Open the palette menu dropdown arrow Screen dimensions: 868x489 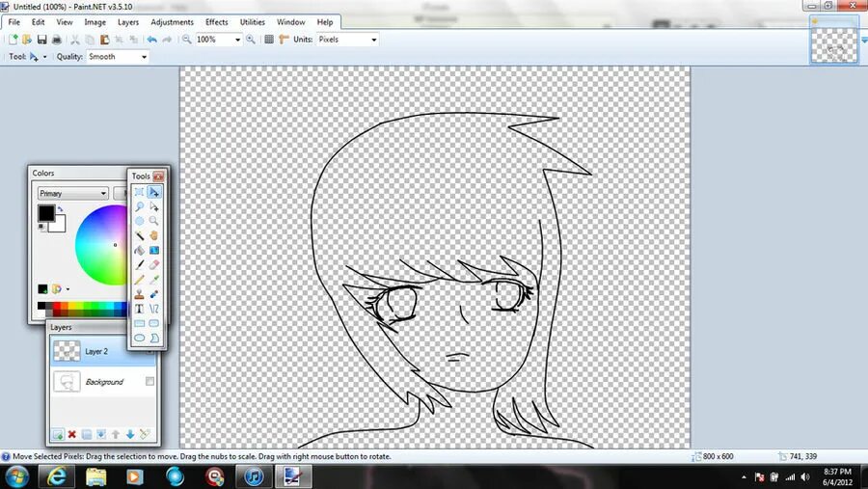point(68,289)
